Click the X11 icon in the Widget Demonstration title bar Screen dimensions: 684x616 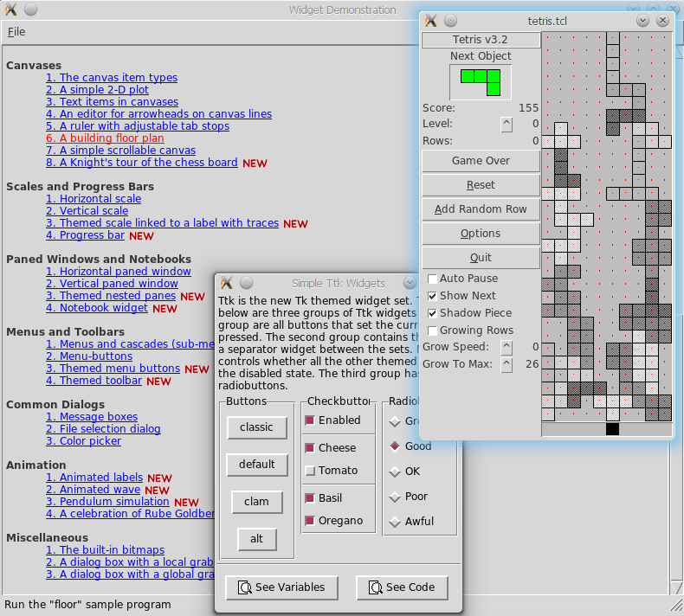coord(11,10)
